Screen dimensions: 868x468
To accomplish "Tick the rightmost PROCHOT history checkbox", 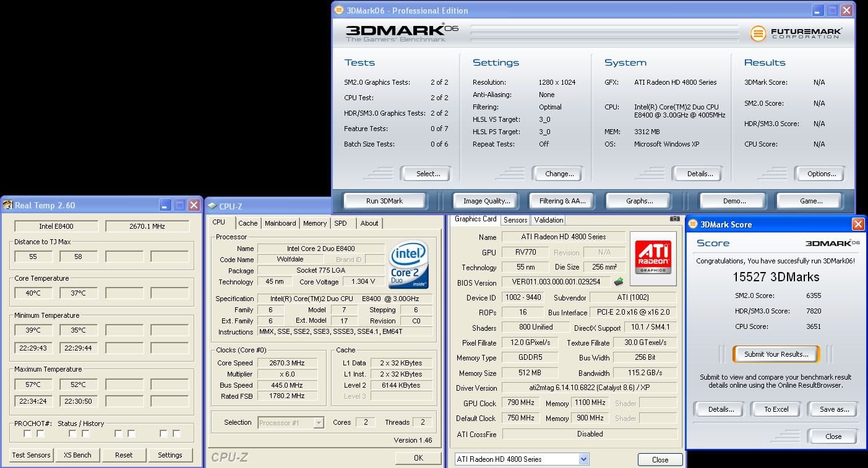I will (x=177, y=434).
